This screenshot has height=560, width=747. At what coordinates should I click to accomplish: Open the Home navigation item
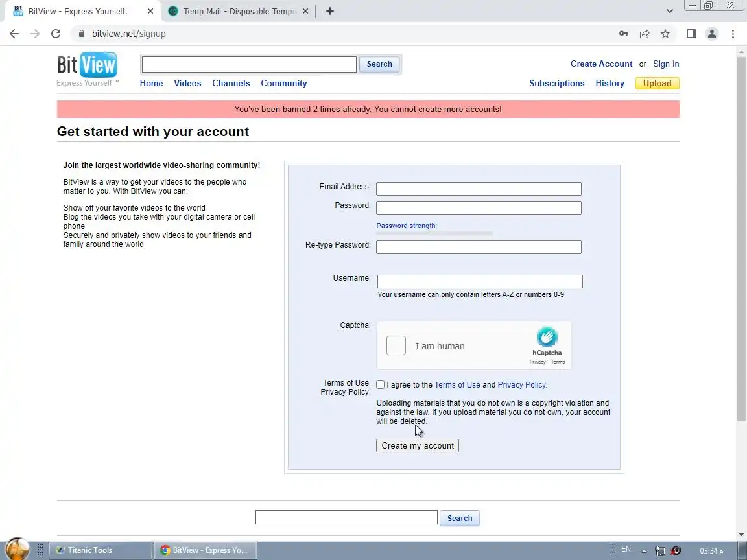click(152, 84)
